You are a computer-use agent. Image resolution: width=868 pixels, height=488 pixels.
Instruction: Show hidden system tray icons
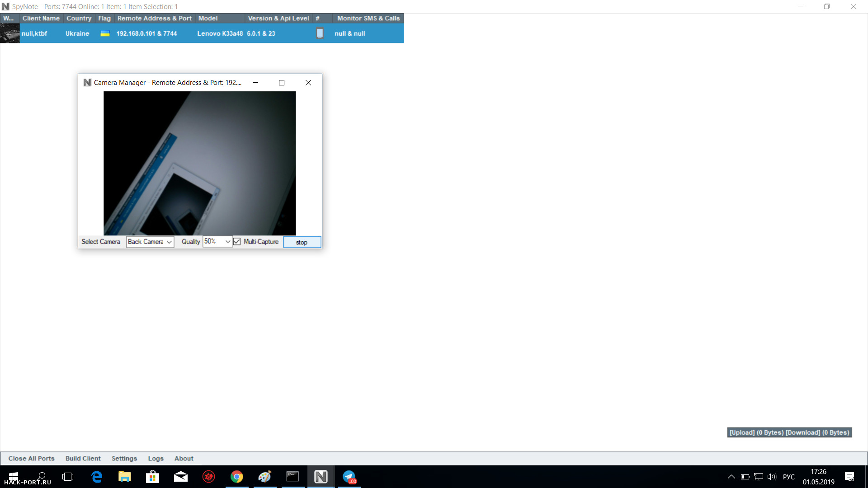point(731,477)
